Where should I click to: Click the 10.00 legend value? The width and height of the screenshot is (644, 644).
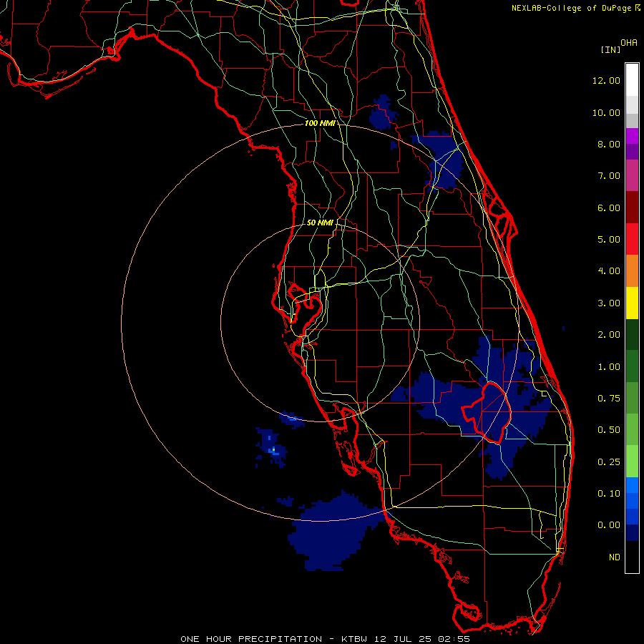click(606, 112)
